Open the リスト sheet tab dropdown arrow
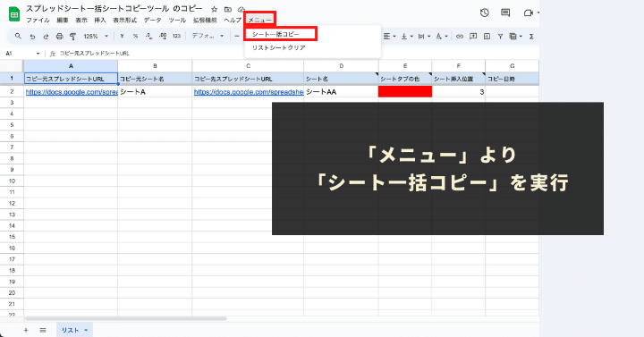The height and width of the screenshot is (337, 644). point(86,330)
